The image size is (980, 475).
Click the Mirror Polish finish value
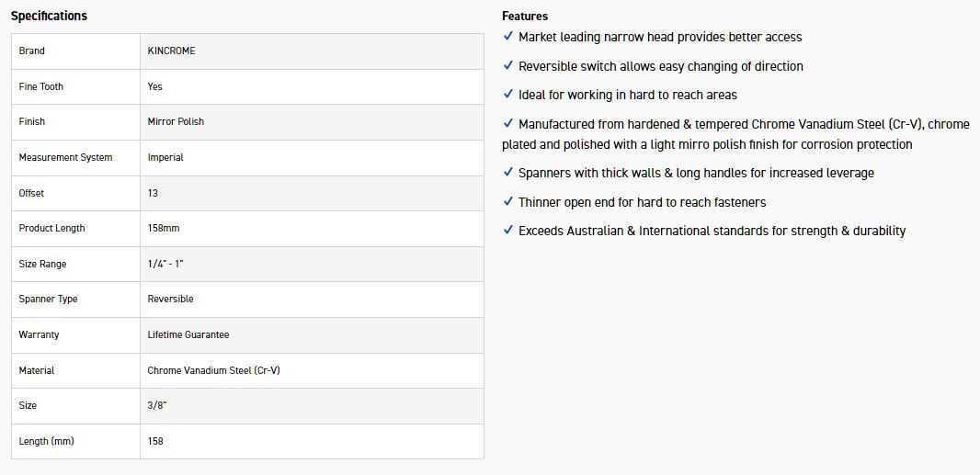point(176,121)
